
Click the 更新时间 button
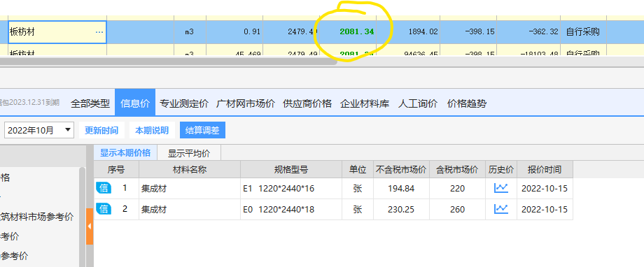[x=101, y=131]
